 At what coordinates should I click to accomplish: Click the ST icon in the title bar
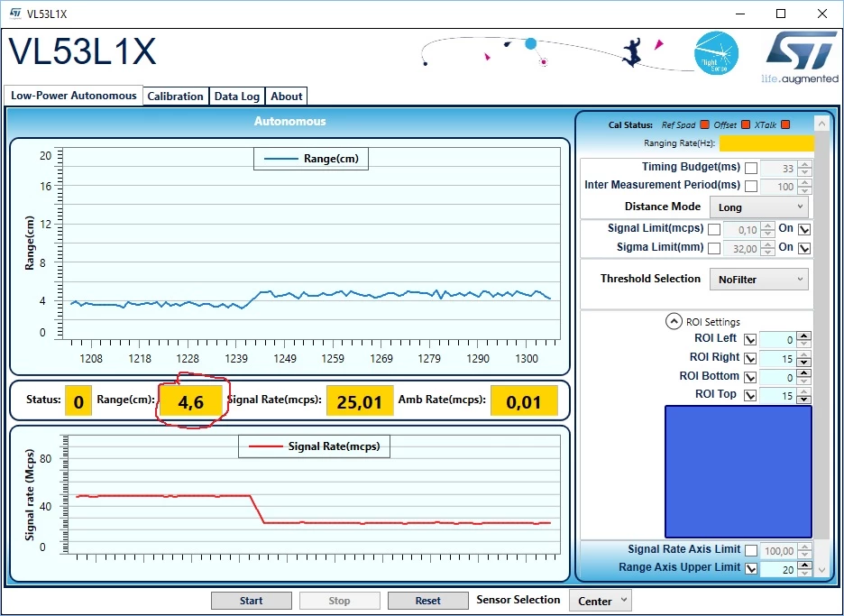tap(15, 13)
